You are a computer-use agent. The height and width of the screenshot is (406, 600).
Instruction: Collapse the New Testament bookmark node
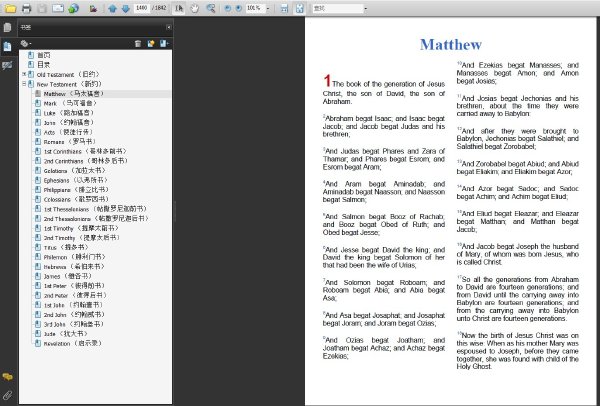pos(24,84)
